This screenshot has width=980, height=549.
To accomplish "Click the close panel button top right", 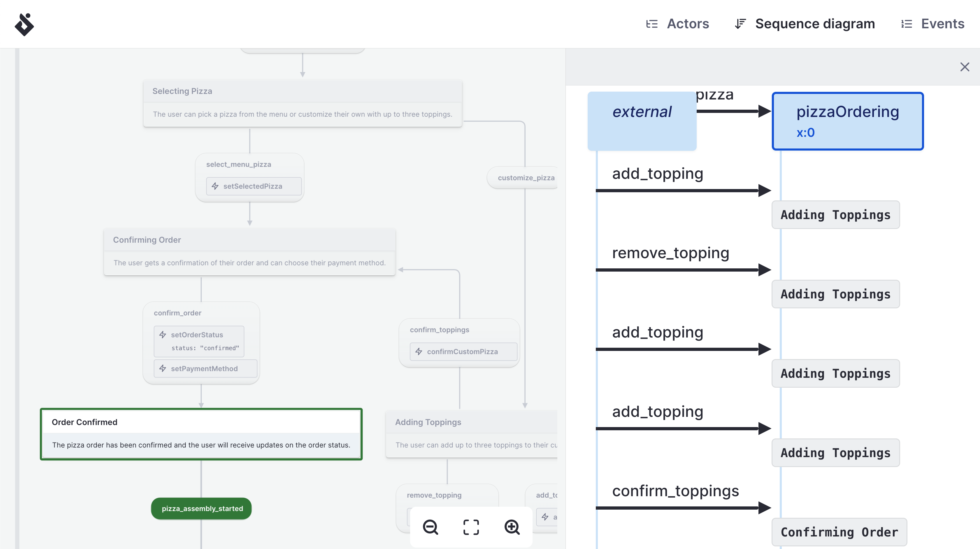I will coord(965,67).
